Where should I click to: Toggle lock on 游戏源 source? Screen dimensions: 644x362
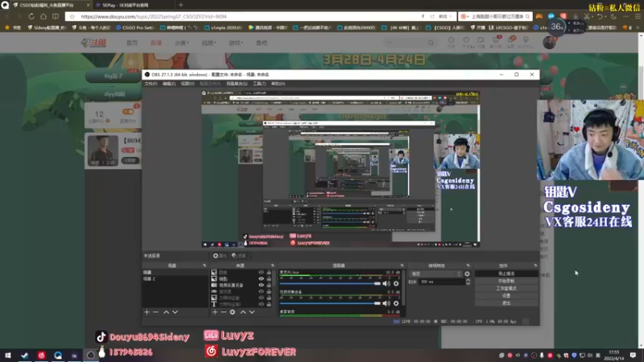[x=269, y=291]
